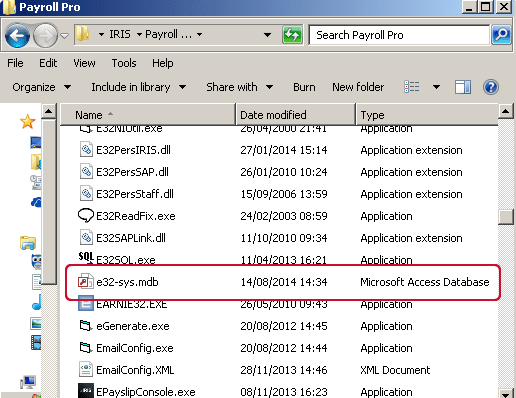The width and height of the screenshot is (516, 398).
Task: Expand the arrow before Payroll in breadcrumb
Action: [139, 34]
